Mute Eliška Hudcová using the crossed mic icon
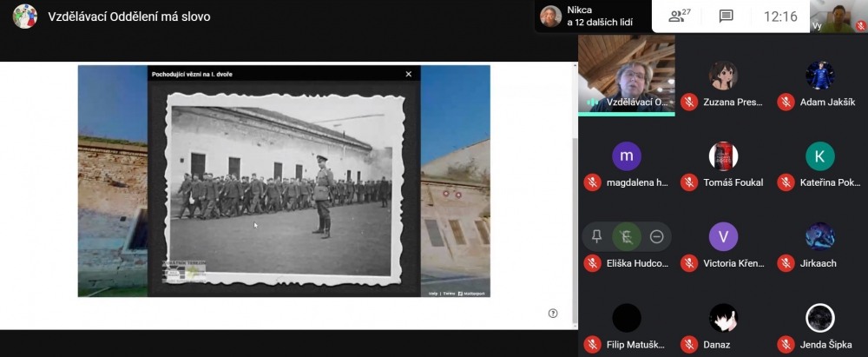Screen dimensions: 868x357 [x=627, y=237]
